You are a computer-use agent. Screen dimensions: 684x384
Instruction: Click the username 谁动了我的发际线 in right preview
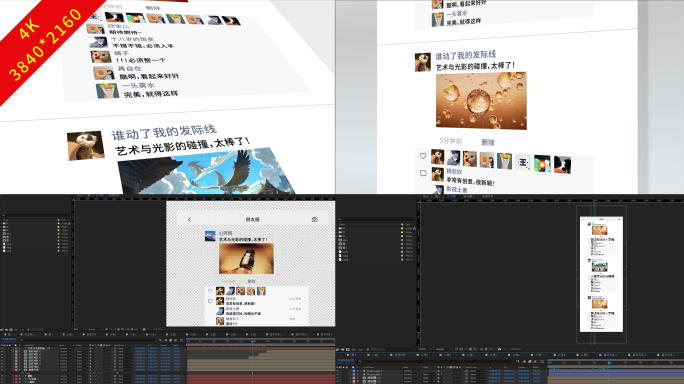pyautogui.click(x=465, y=55)
